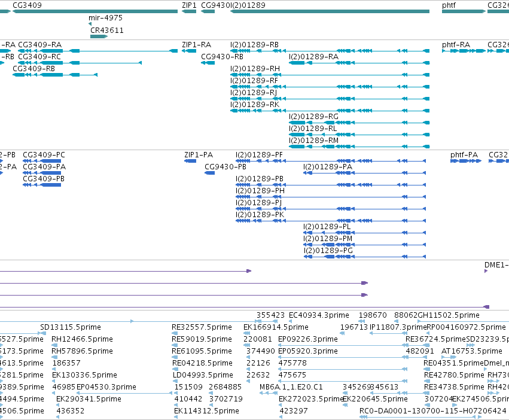Select the RE04218.5prime EST label

202,363
